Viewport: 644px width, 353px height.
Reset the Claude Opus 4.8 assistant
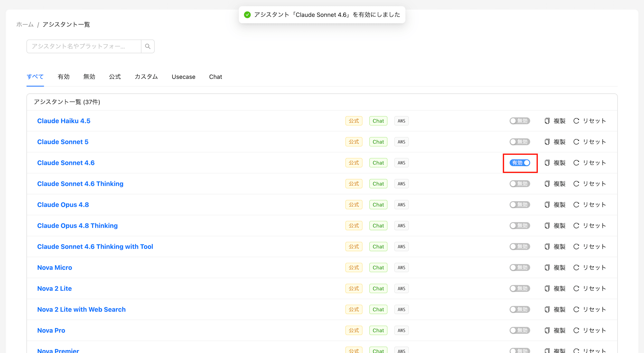point(590,205)
